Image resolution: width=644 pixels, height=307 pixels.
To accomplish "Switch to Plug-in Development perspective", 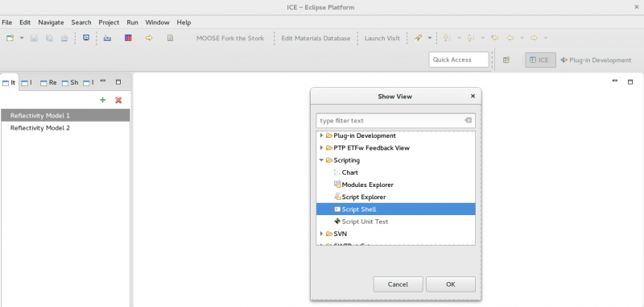I will (x=596, y=60).
